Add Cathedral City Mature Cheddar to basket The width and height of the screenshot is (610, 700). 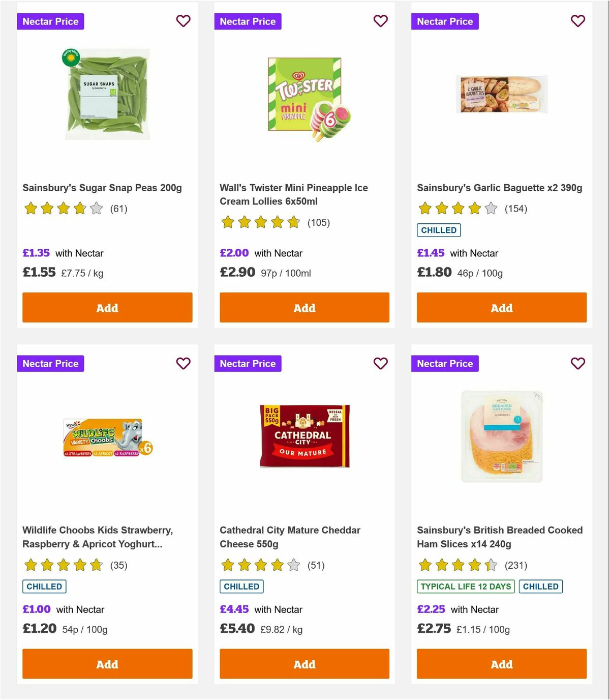click(304, 664)
